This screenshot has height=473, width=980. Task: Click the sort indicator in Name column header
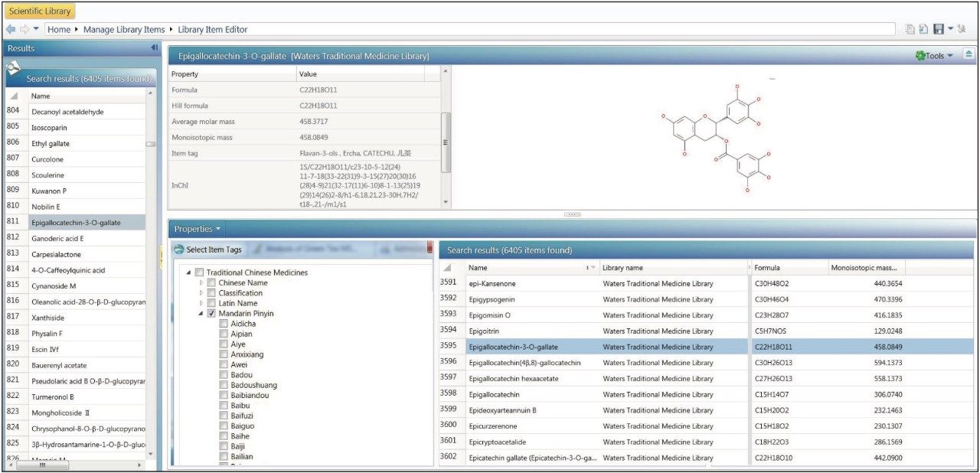coord(590,268)
